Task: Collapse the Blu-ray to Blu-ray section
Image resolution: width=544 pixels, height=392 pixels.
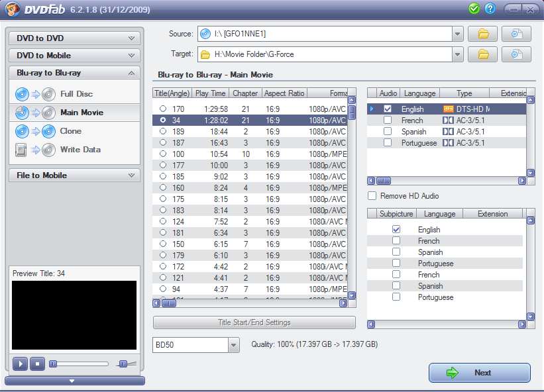Action: [x=74, y=73]
